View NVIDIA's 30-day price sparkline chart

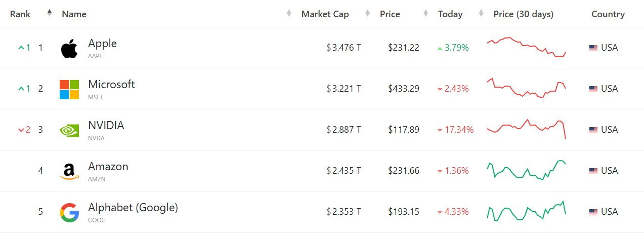click(x=526, y=129)
